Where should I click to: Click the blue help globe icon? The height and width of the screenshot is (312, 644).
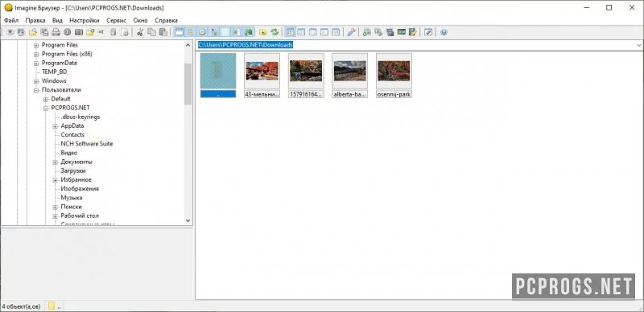(444, 32)
